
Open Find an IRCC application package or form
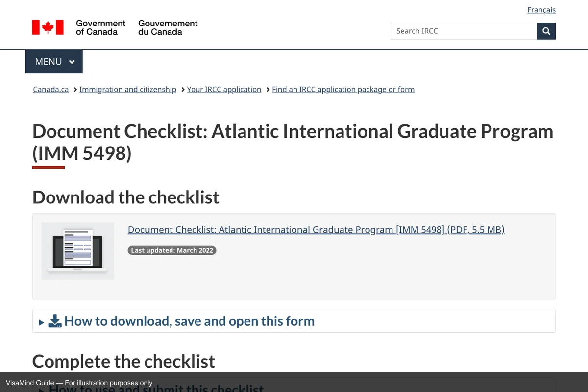point(343,90)
